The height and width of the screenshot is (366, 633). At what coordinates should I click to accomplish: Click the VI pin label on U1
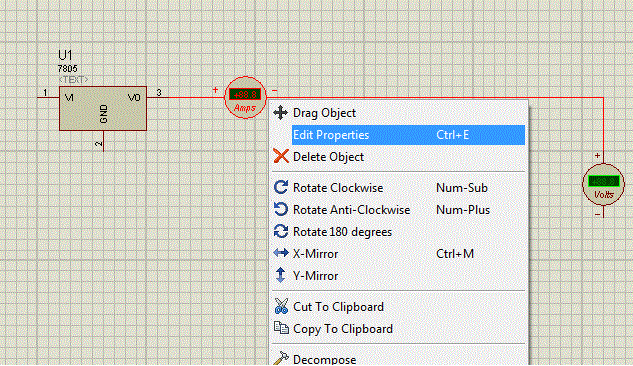point(69,97)
